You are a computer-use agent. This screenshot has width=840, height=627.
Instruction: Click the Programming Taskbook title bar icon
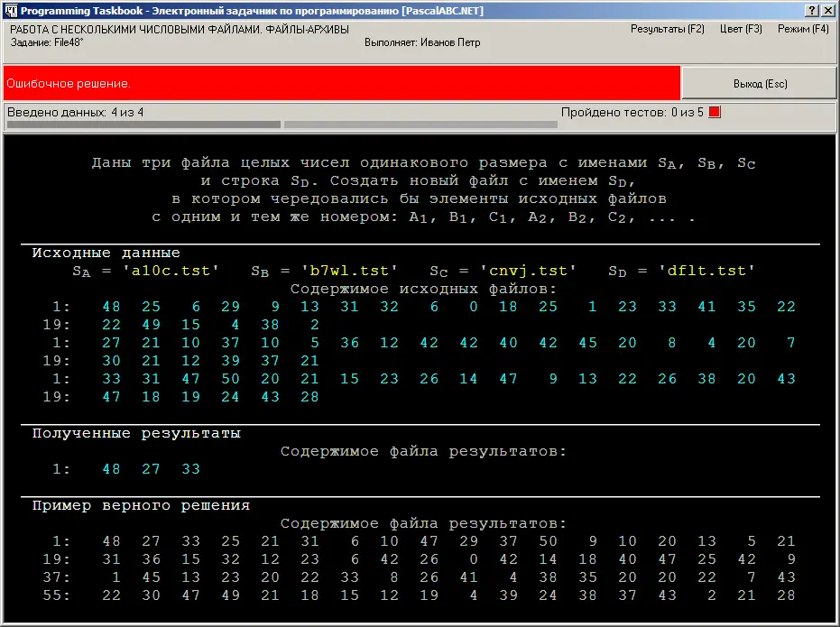click(x=11, y=10)
